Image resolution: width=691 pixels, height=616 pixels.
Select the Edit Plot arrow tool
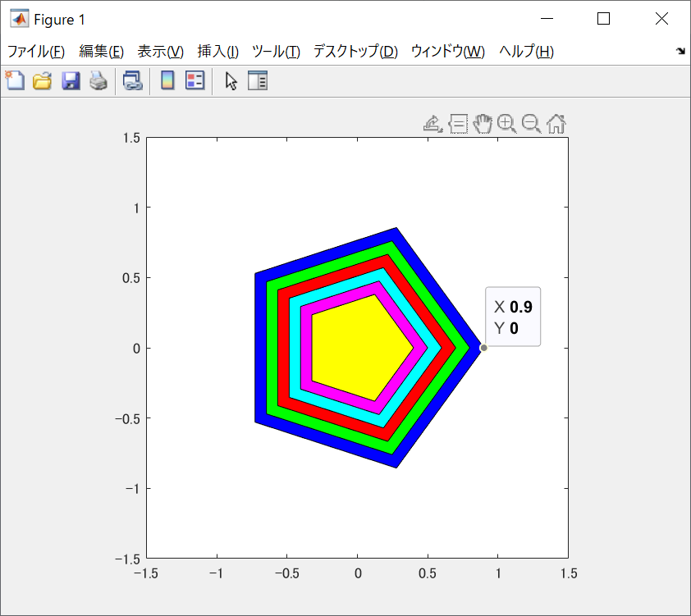point(231,81)
